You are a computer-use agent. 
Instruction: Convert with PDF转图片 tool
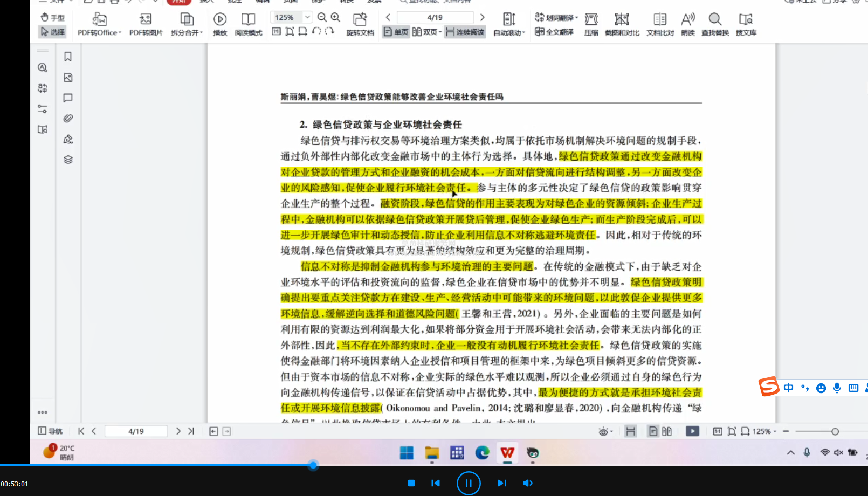146,25
